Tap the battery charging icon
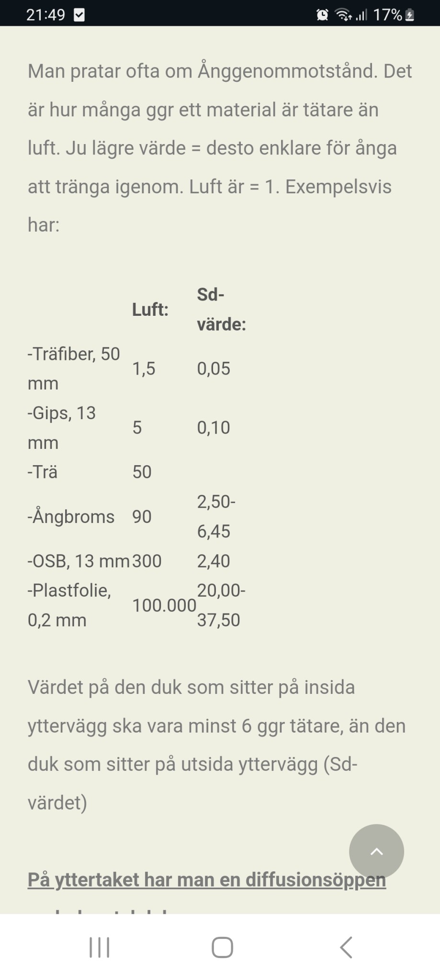This screenshot has height=980, width=440. click(x=410, y=15)
